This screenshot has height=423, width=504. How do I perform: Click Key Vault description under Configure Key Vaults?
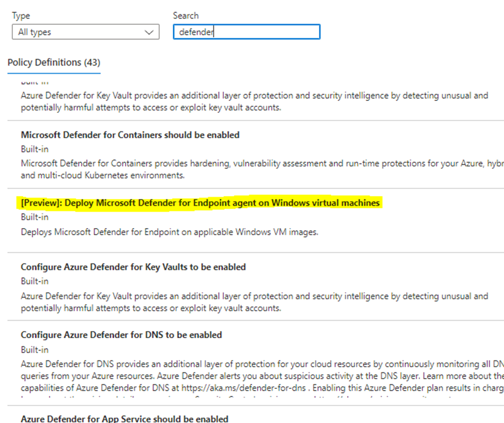(254, 302)
